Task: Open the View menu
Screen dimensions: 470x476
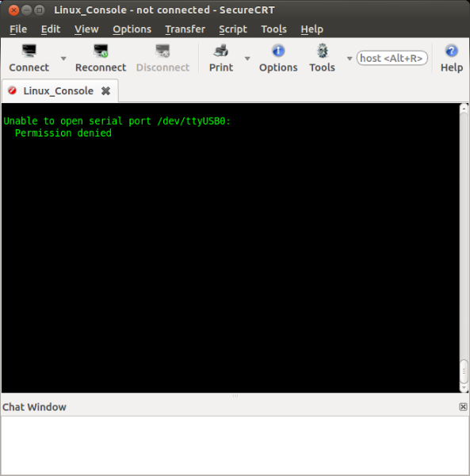Action: (86, 29)
